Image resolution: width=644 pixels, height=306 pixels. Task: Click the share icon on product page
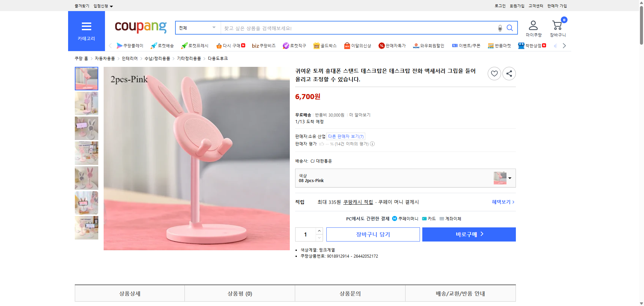click(509, 73)
